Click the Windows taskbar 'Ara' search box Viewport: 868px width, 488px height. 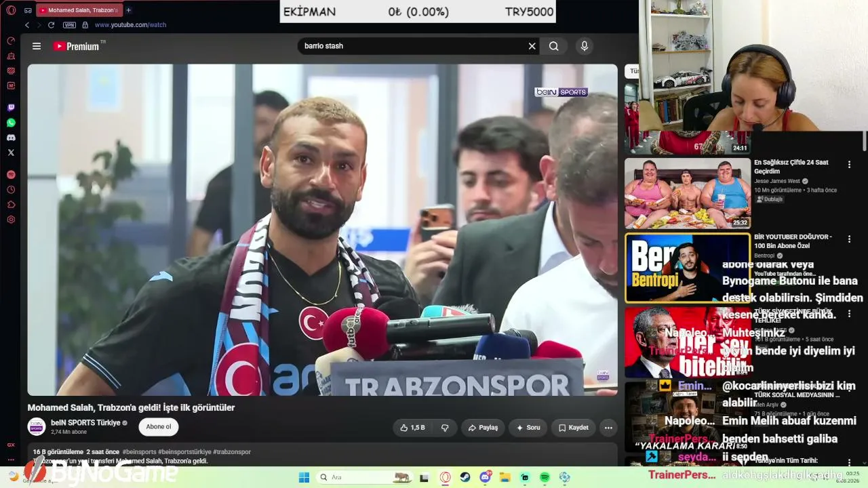coord(365,477)
